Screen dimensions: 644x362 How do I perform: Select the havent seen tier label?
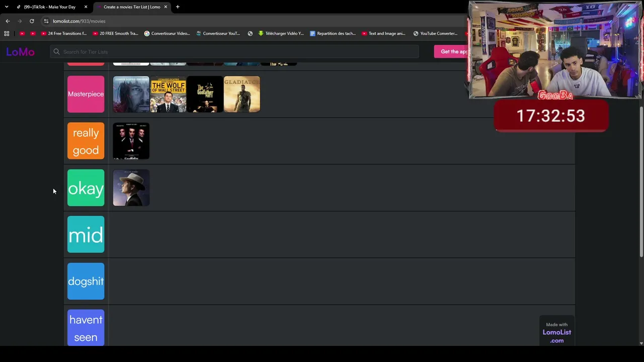click(x=86, y=327)
